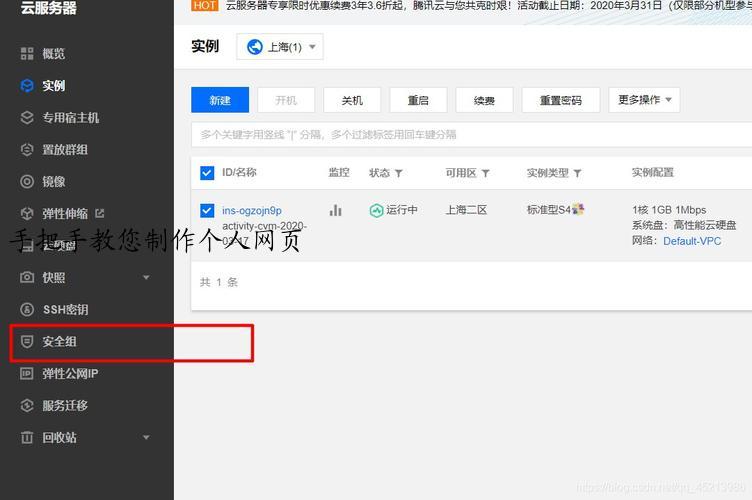Click the SSH密钥 key icon
Viewport: 752px width, 500px height.
27,310
